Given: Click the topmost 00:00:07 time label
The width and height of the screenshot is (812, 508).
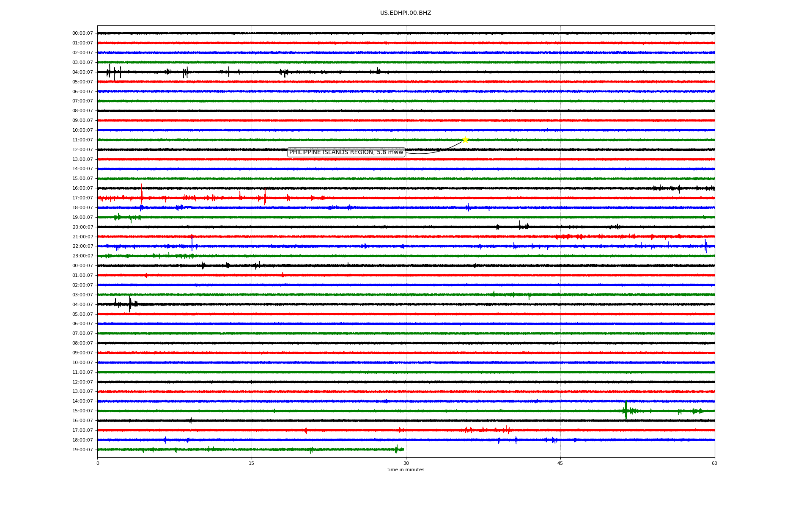Looking at the screenshot, I should (x=82, y=33).
